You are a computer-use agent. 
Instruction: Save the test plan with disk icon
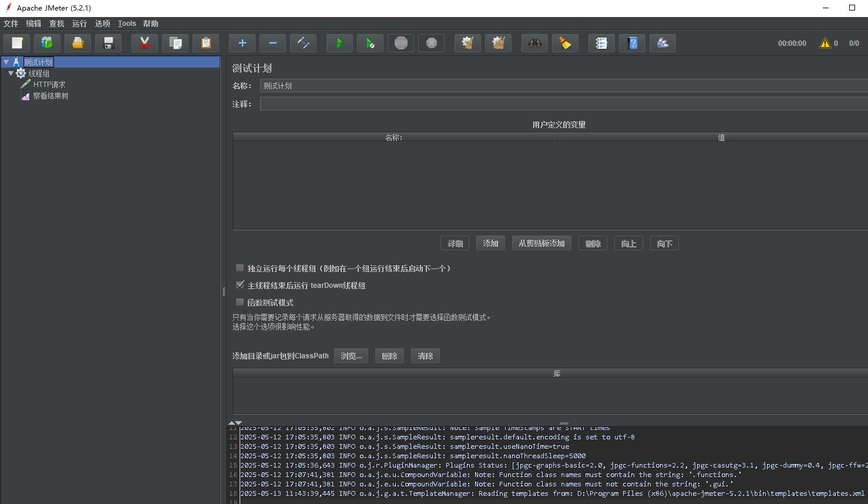(108, 43)
